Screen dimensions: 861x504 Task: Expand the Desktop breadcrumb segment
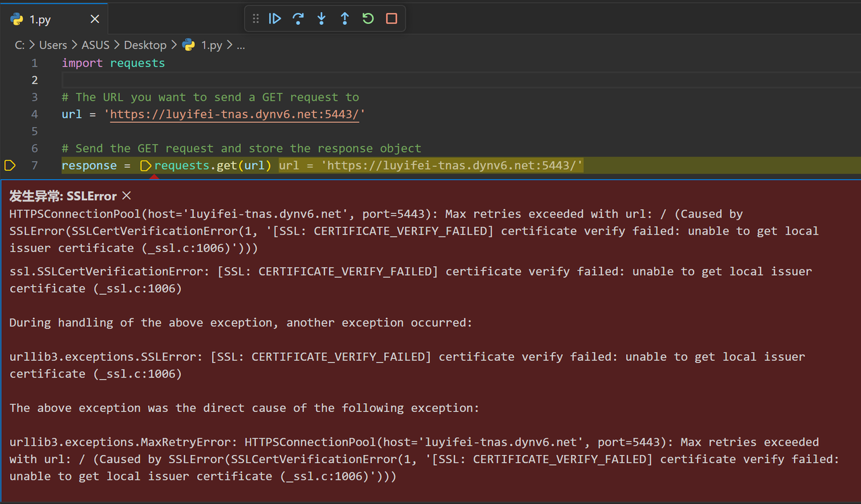pos(145,45)
